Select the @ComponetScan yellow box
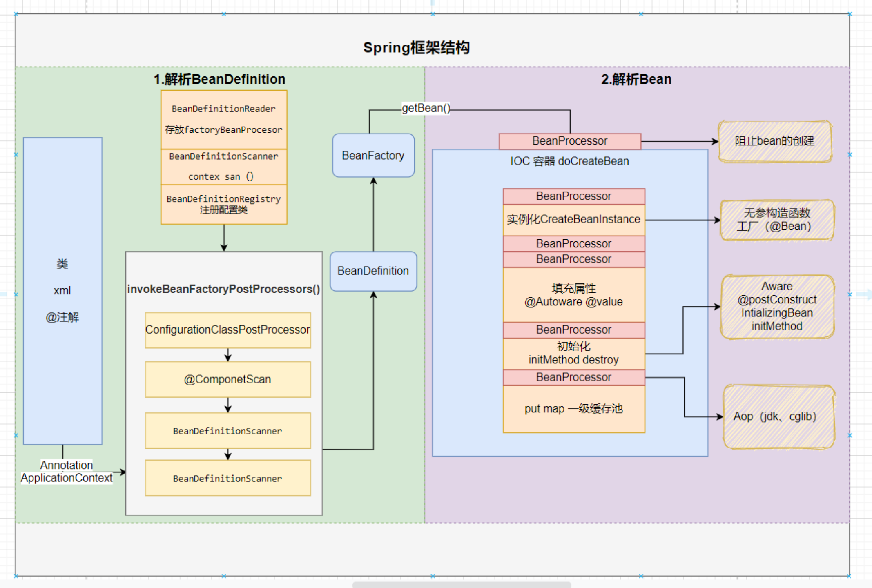This screenshot has width=872, height=588. click(227, 379)
